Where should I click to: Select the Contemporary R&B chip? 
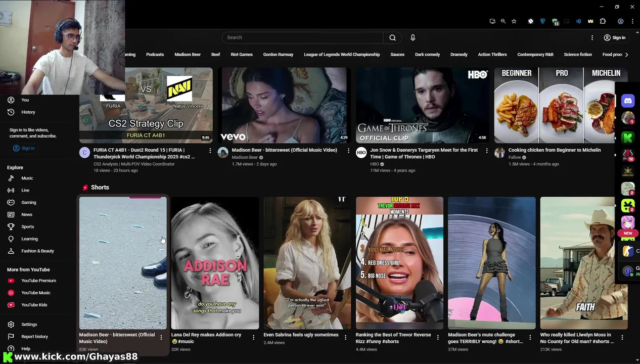[535, 55]
